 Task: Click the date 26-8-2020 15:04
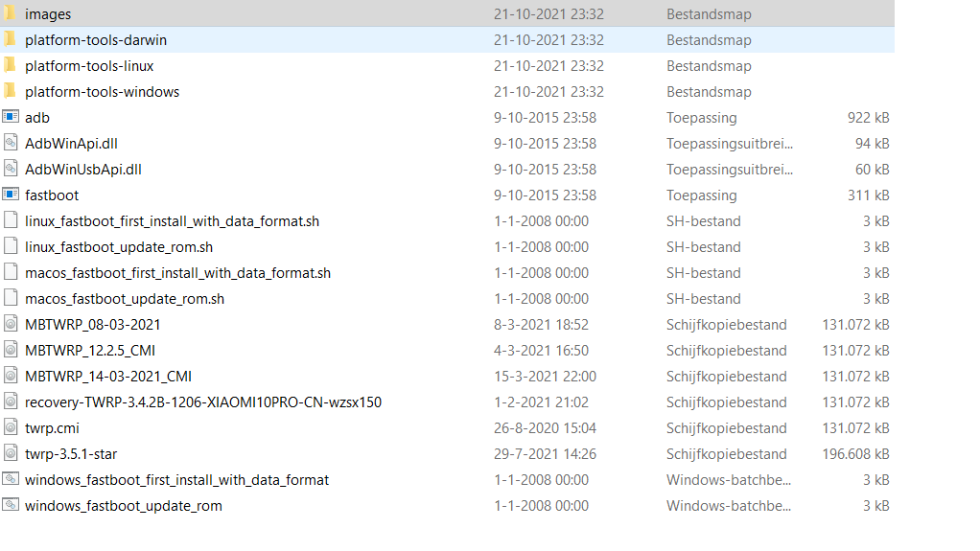[x=545, y=428]
